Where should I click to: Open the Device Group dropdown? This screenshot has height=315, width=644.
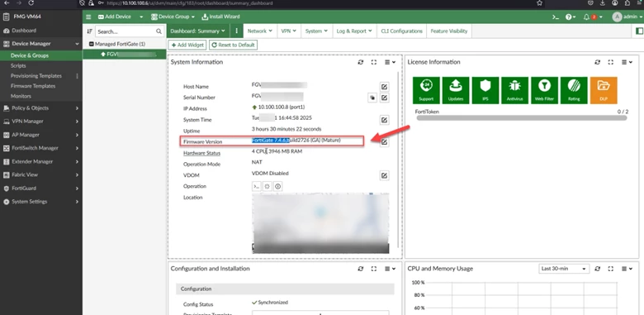[x=173, y=17]
